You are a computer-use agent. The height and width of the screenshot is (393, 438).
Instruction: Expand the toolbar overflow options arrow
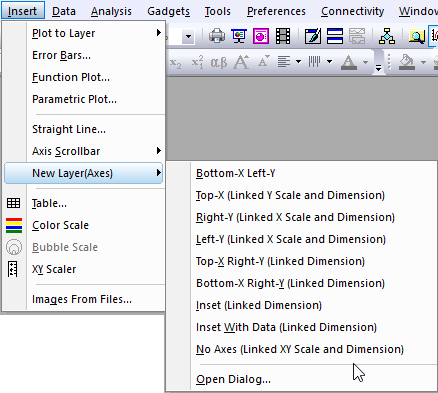click(x=378, y=68)
